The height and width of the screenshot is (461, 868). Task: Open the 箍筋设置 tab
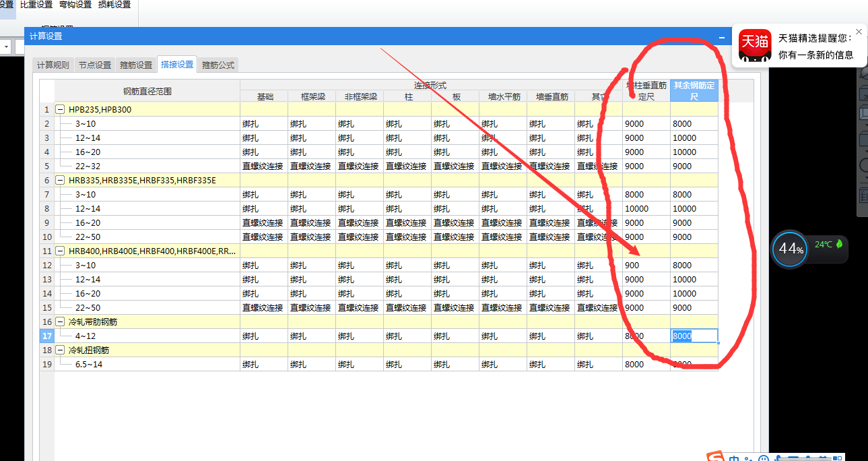(x=136, y=65)
